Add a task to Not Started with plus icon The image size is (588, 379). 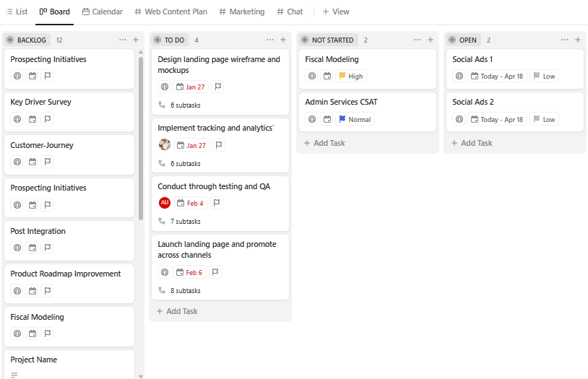pyautogui.click(x=431, y=40)
